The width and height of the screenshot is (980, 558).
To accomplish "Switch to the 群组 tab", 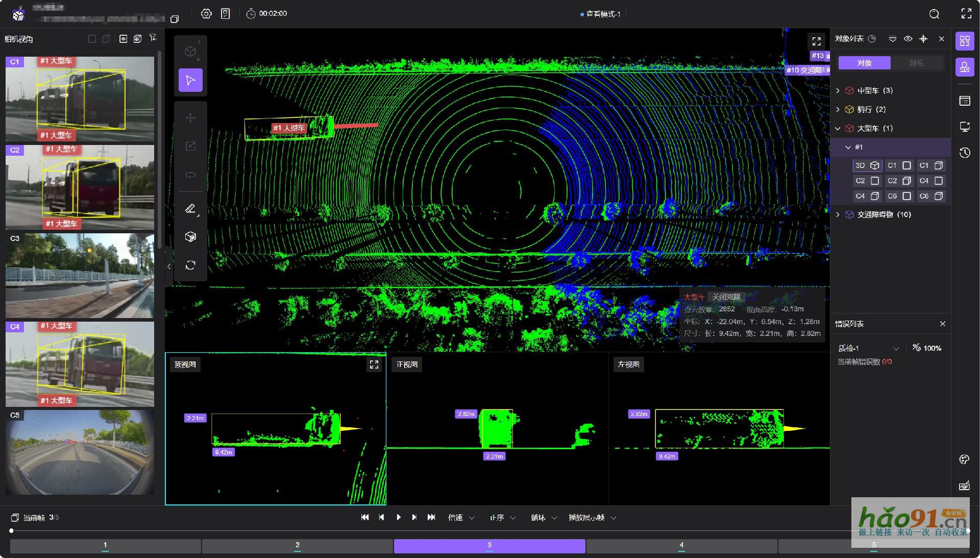I will click(x=916, y=63).
